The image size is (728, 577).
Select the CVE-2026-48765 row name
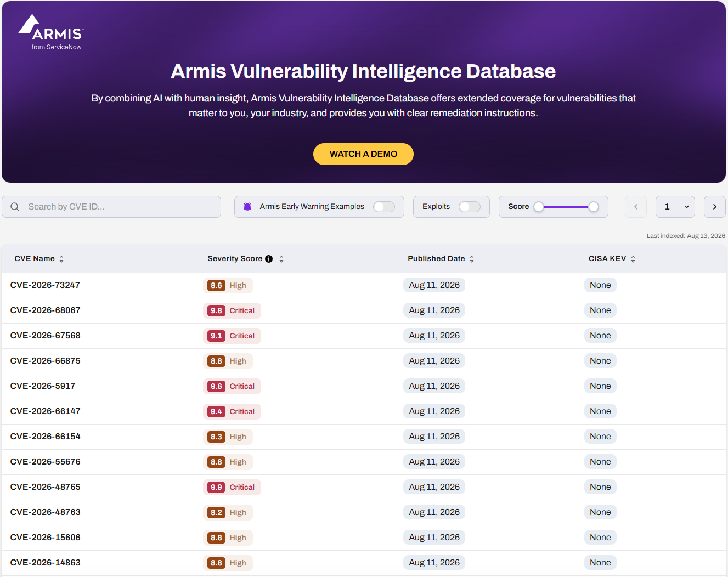(45, 487)
